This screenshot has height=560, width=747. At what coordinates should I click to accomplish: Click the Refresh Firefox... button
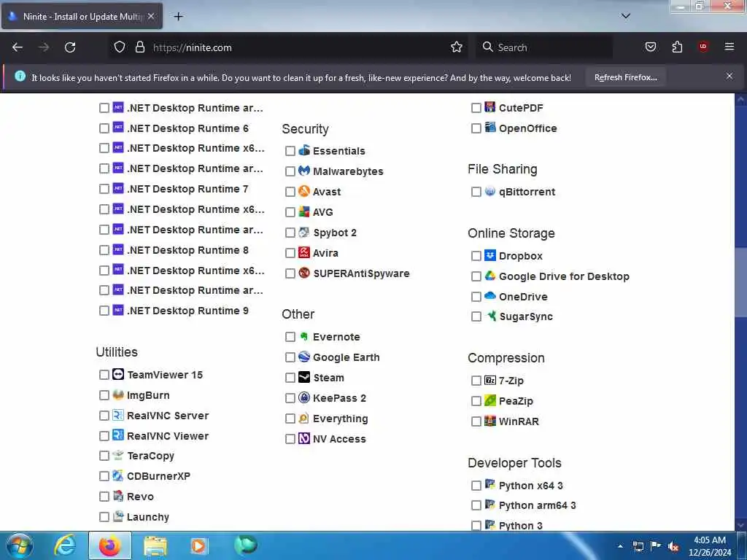click(625, 77)
